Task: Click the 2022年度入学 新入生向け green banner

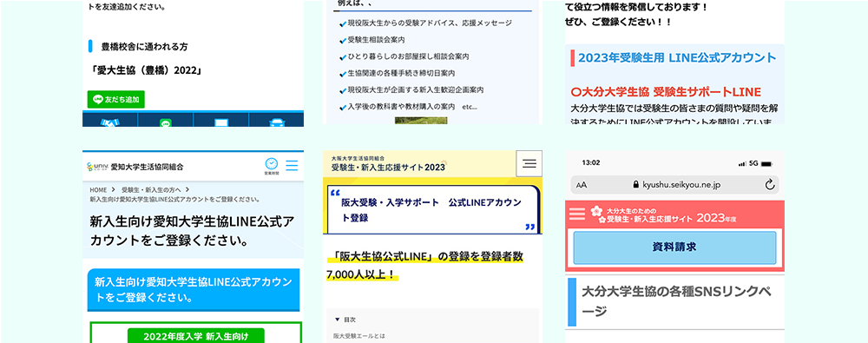Action: pyautogui.click(x=196, y=335)
